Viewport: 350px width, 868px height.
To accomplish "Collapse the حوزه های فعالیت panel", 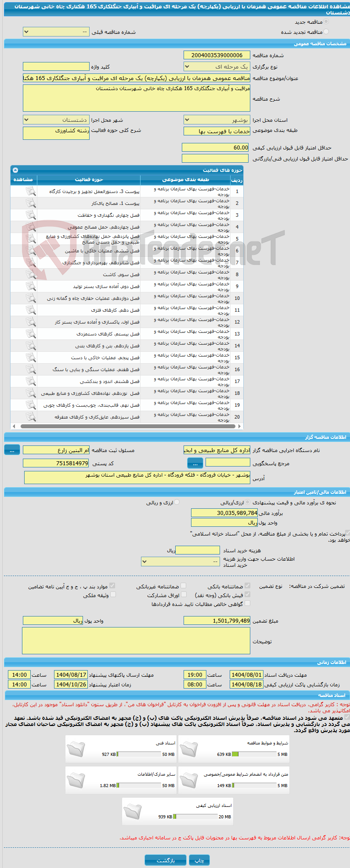I will pyautogui.click(x=15, y=170).
